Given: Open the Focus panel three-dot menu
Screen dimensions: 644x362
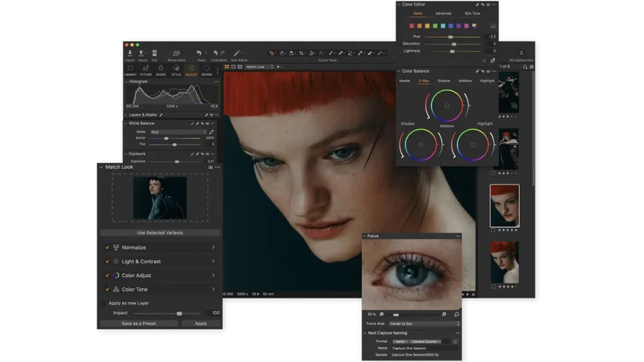Looking at the screenshot, I should (x=458, y=236).
